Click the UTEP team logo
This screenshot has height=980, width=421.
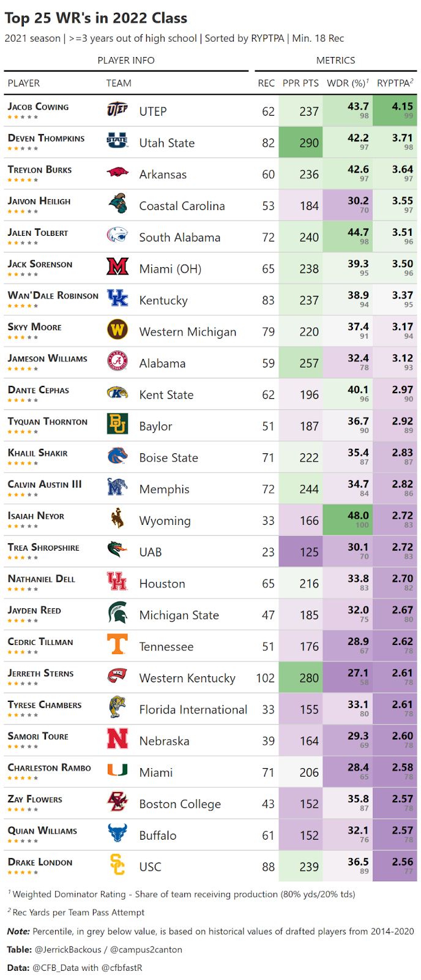coord(117,110)
